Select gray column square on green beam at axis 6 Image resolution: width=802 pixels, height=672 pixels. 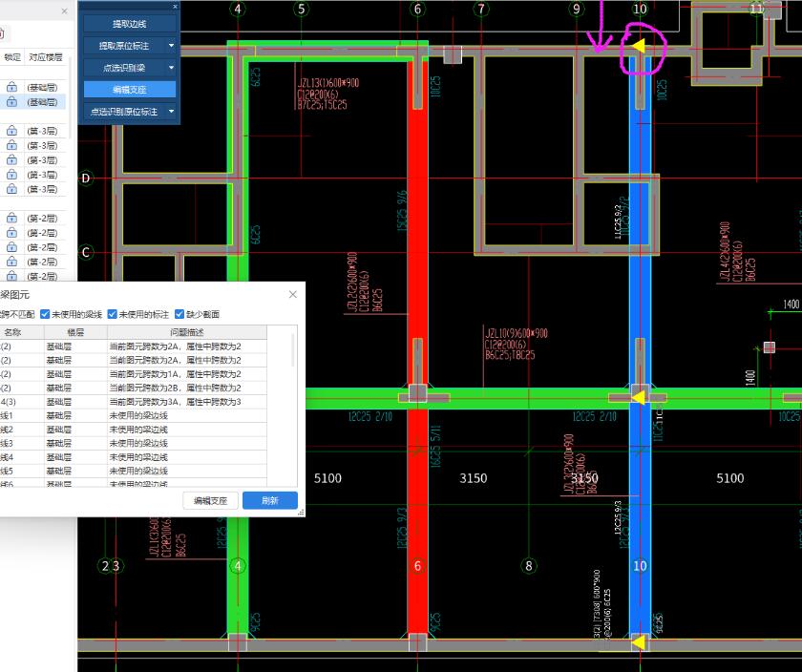[418, 393]
